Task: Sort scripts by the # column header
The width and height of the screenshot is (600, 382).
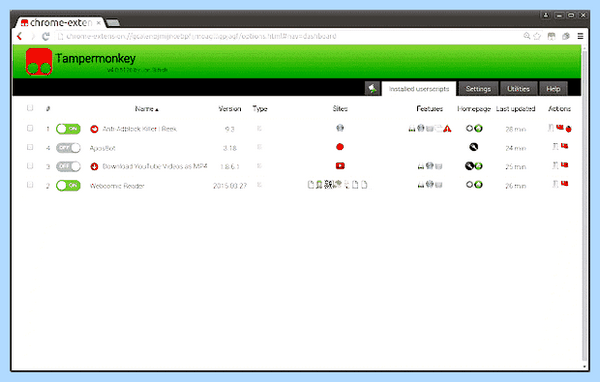Action: coord(48,109)
